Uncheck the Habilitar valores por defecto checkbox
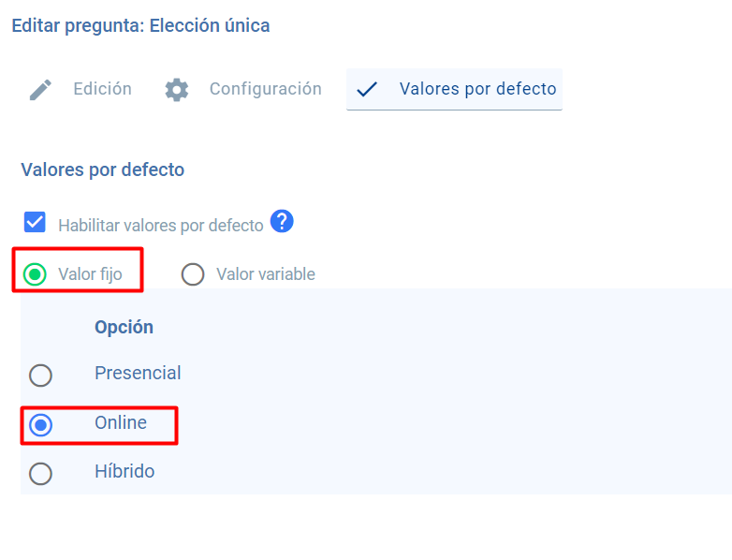 point(35,223)
